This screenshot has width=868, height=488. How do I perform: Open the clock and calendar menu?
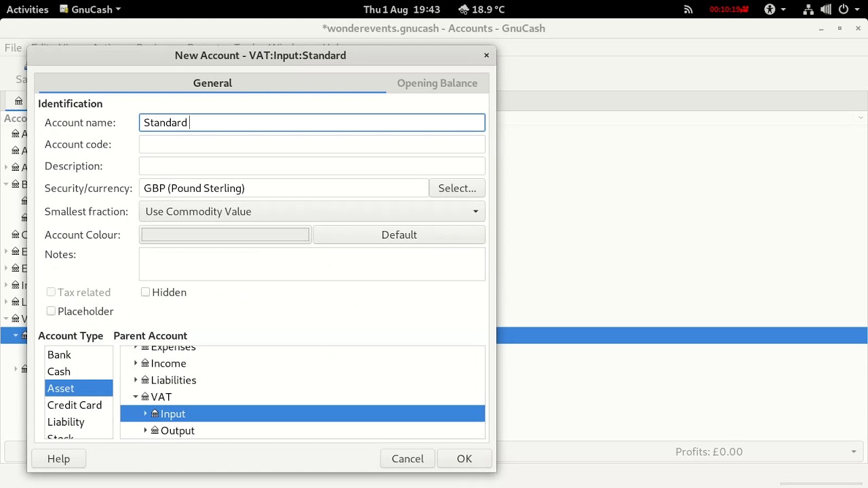click(x=401, y=9)
